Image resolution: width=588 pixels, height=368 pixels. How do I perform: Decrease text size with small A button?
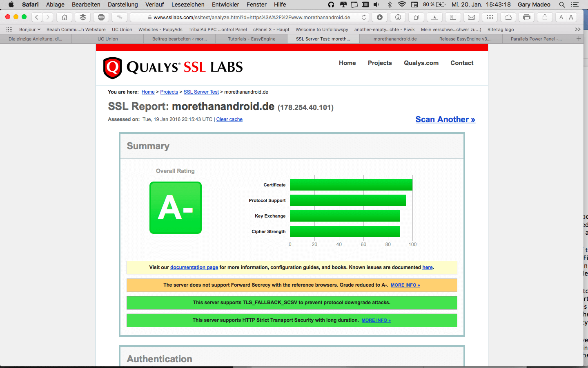561,17
